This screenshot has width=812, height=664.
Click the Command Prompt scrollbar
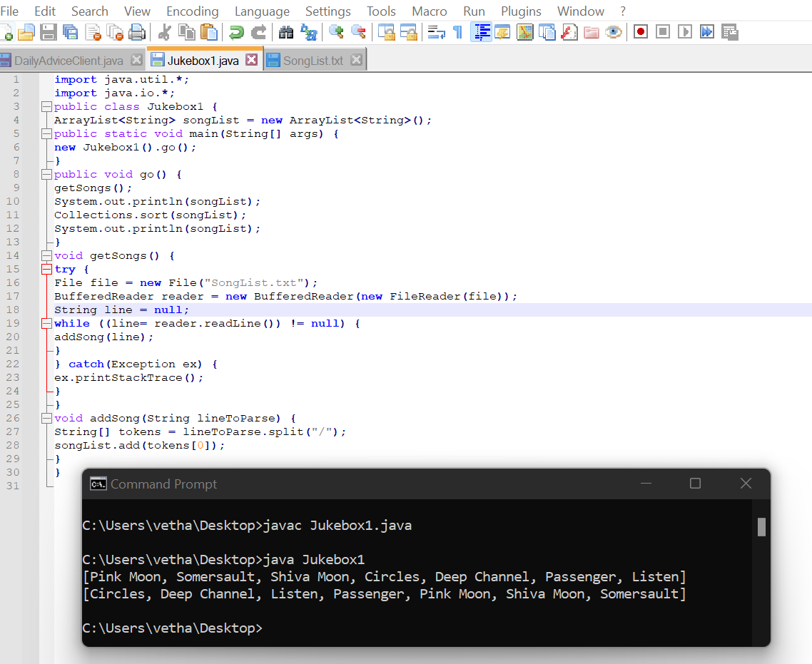tap(761, 528)
